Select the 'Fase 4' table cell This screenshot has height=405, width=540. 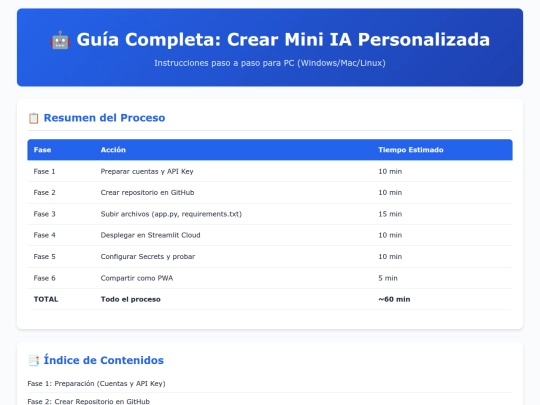44,235
